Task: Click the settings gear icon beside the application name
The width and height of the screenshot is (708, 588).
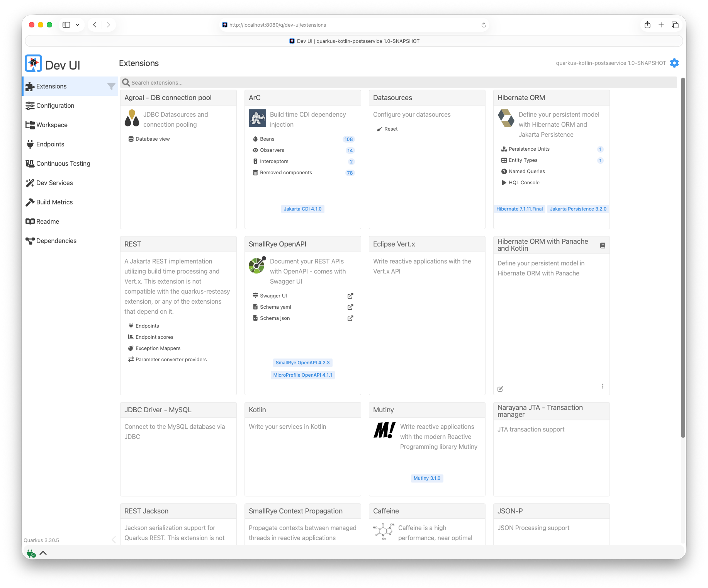Action: point(674,63)
